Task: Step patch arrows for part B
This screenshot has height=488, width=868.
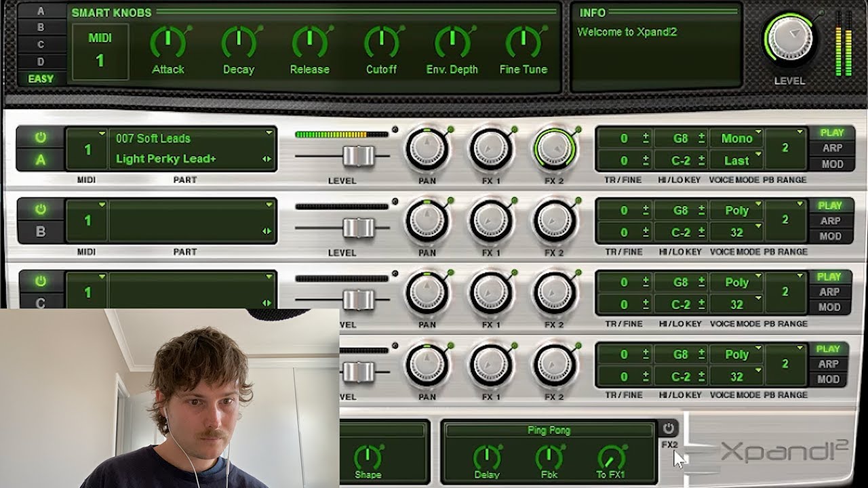Action: 267,231
